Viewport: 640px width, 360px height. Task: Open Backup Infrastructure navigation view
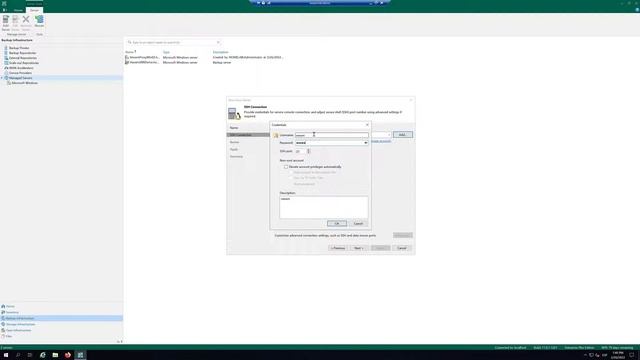click(x=61, y=318)
